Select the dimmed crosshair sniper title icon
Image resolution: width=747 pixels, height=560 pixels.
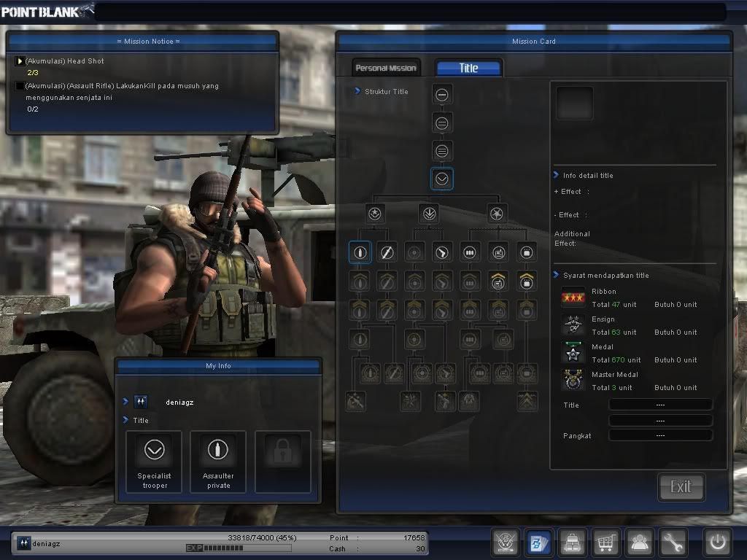(x=414, y=252)
